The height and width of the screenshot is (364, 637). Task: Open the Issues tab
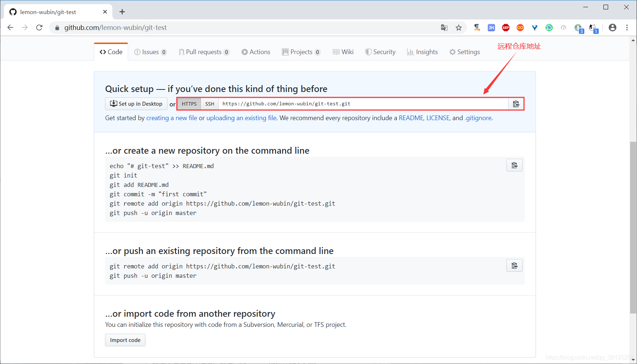150,52
